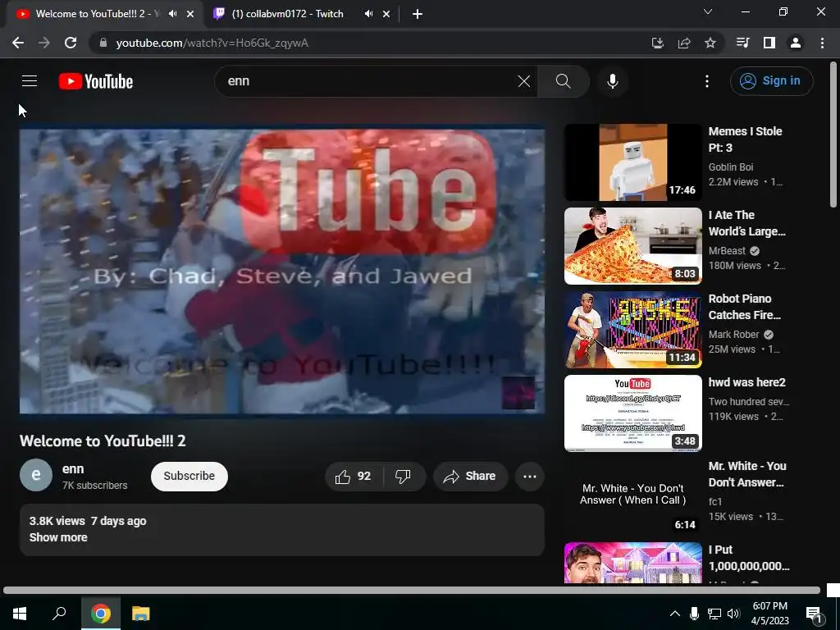Open media controls in Chrome toolbar
Viewport: 840px width, 630px height.
coord(742,43)
